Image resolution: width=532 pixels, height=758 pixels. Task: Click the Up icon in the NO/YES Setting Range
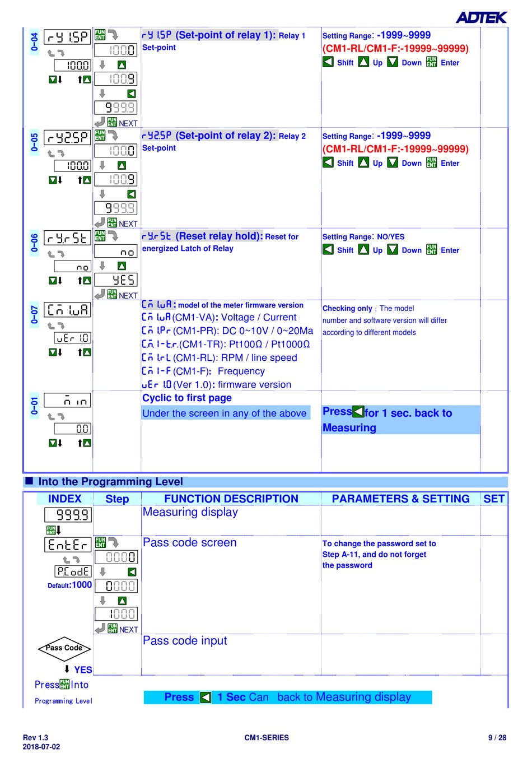point(363,249)
